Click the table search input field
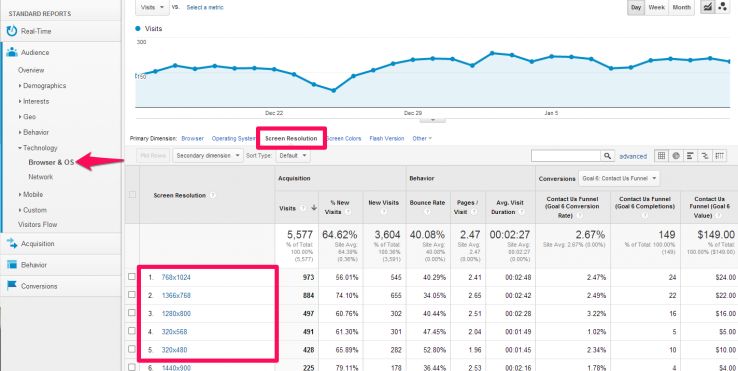Image resolution: width=738 pixels, height=371 pixels. click(x=566, y=156)
